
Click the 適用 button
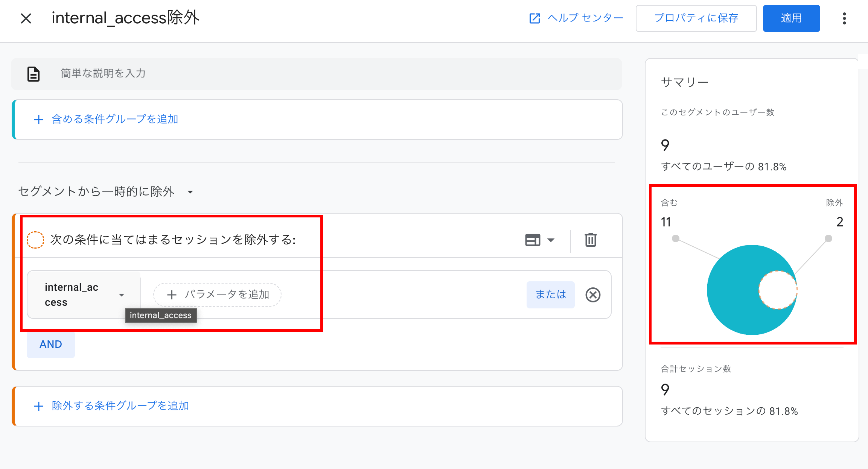point(791,18)
